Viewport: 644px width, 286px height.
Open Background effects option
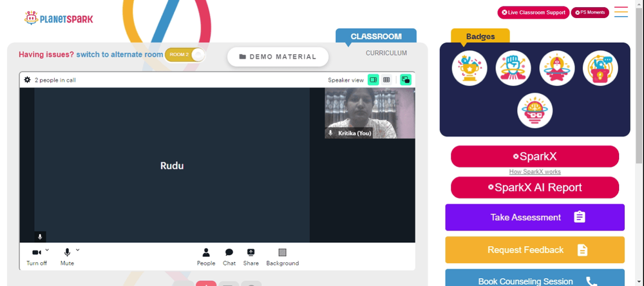coord(283,257)
